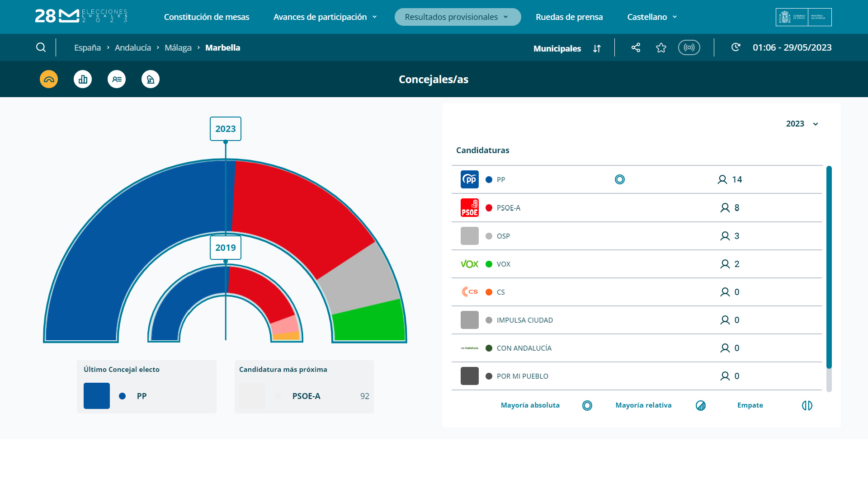Viewport: 868px width, 488px height.
Task: Select the hemicycle chart view icon
Action: click(49, 79)
